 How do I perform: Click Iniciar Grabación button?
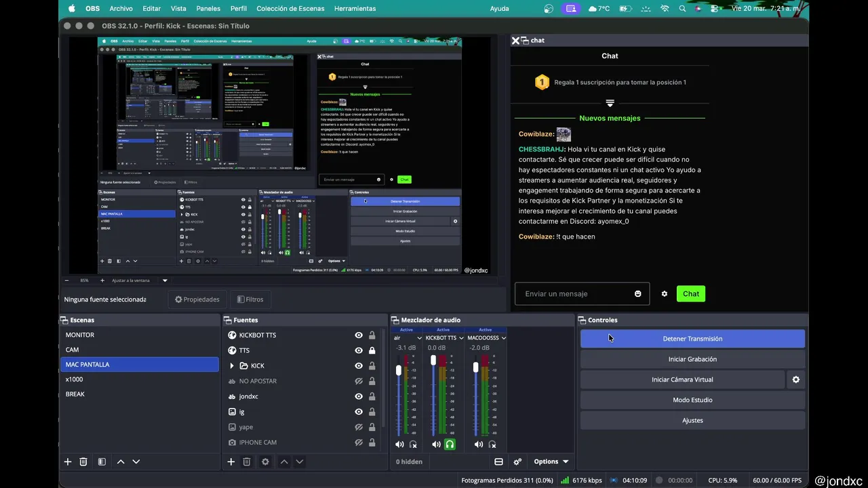692,359
